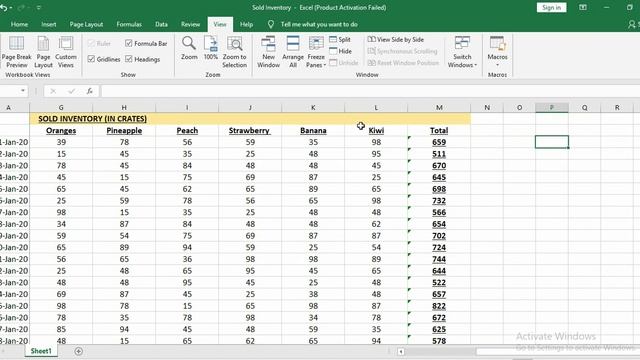Click the Kiwi heading cell

pos(376,131)
